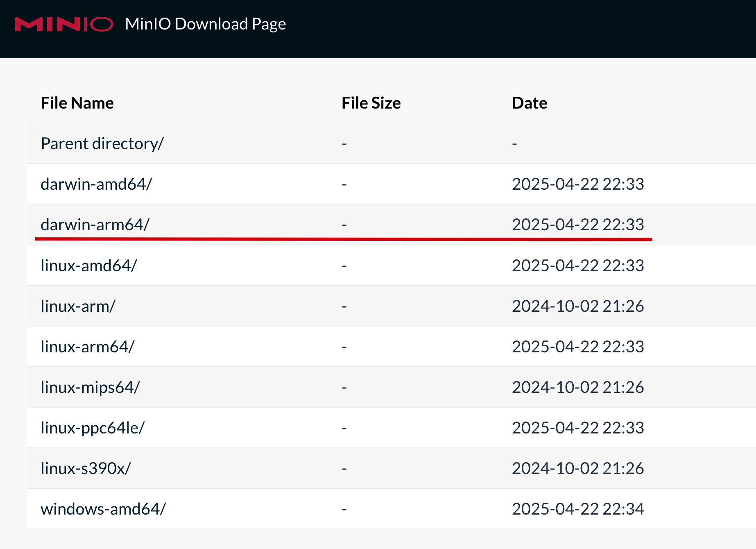Click the linux-arm date 2024-10-02 21:26
The height and width of the screenshot is (549, 756).
tap(578, 306)
